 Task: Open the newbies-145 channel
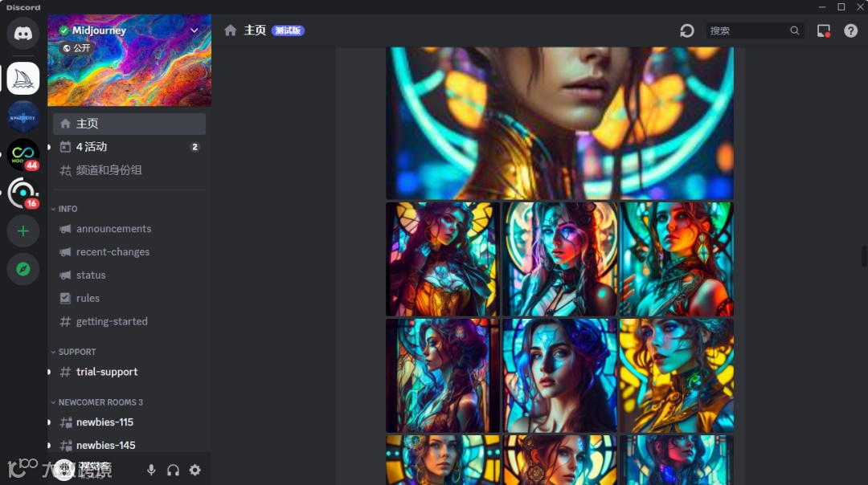(x=129, y=445)
